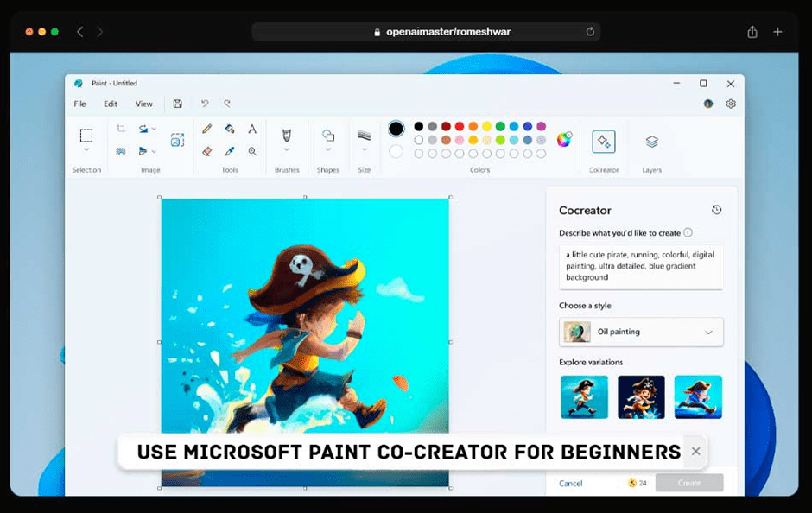Viewport: 812px width, 513px height.
Task: Open the View menu
Action: coord(143,103)
